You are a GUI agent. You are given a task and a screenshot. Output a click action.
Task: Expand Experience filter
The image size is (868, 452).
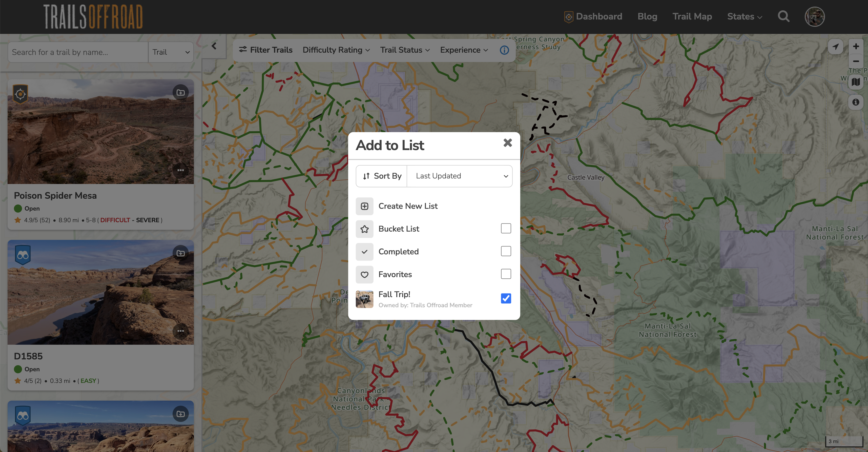tap(464, 50)
